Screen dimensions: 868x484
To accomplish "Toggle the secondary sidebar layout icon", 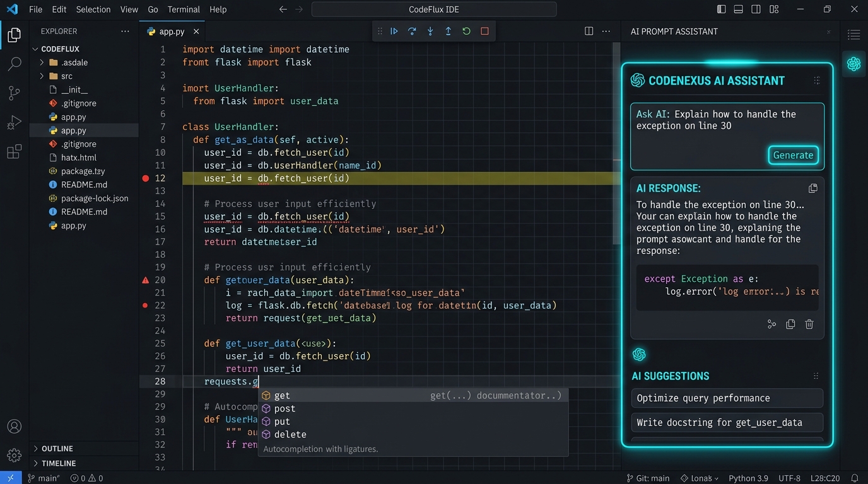I will point(756,9).
